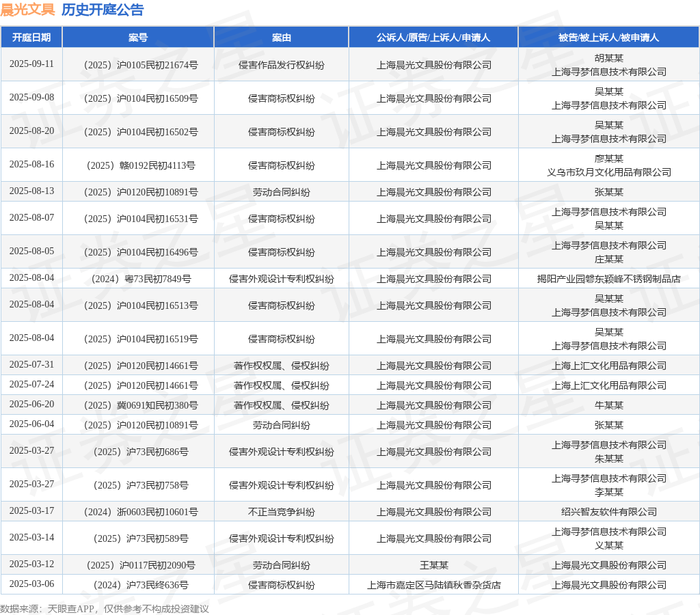Image resolution: width=700 pixels, height=615 pixels.
Task: Select defendant 胡某某
Action: pos(609,58)
